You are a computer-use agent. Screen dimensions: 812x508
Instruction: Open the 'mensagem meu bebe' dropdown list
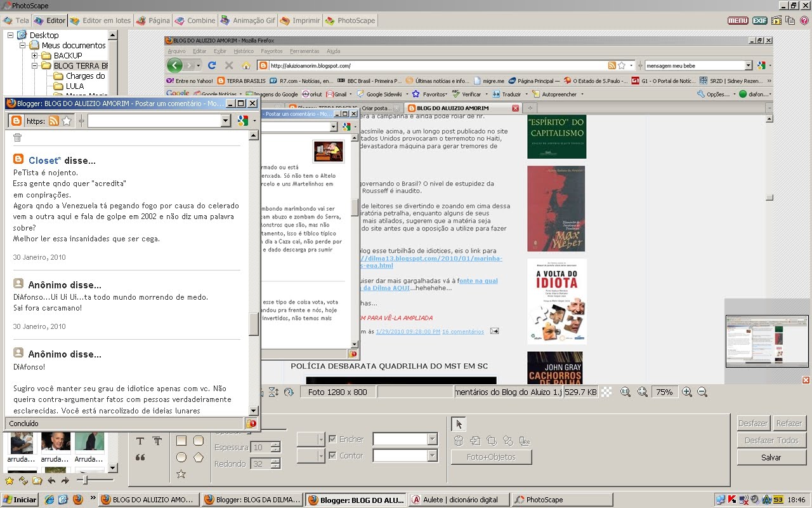[749, 65]
